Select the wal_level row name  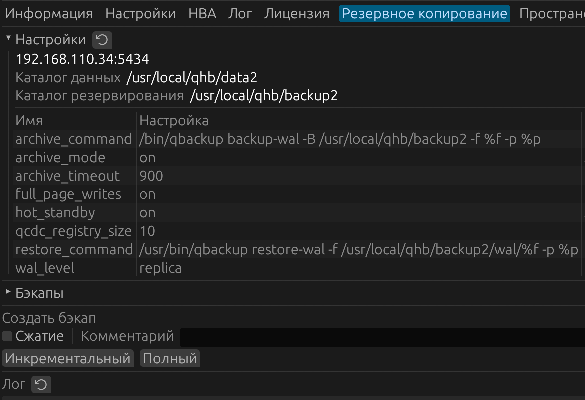point(45,268)
